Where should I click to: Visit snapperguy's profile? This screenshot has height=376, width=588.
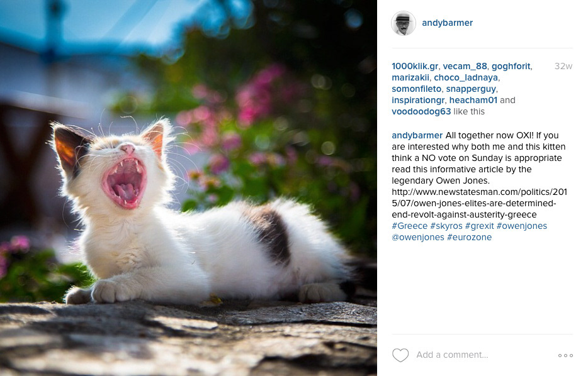[471, 89]
